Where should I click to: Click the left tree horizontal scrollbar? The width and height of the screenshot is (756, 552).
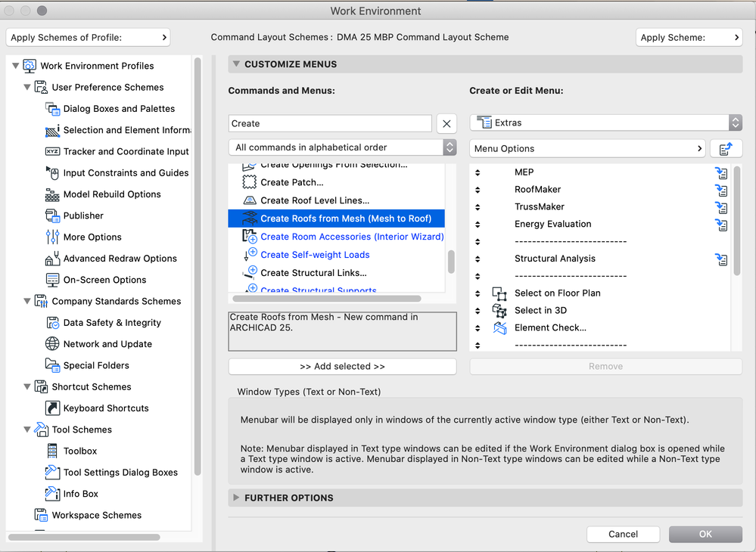[84, 537]
